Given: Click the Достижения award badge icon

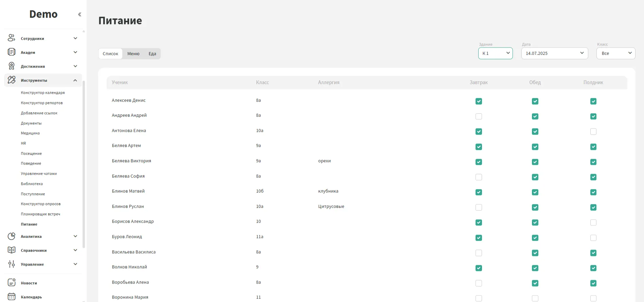Looking at the screenshot, I should 12,66.
